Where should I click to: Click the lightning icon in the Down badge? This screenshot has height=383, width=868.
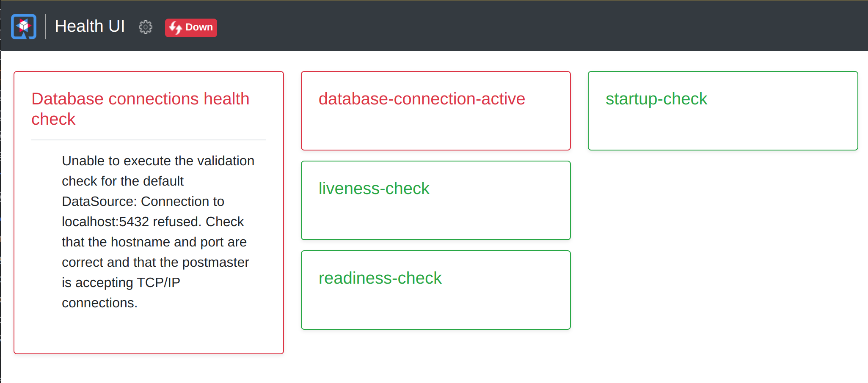pyautogui.click(x=175, y=27)
